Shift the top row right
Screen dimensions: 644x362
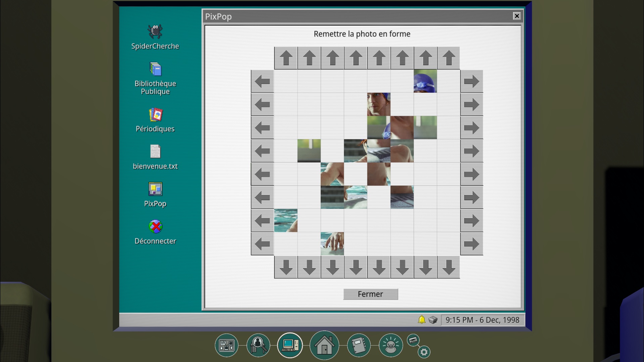pyautogui.click(x=471, y=81)
